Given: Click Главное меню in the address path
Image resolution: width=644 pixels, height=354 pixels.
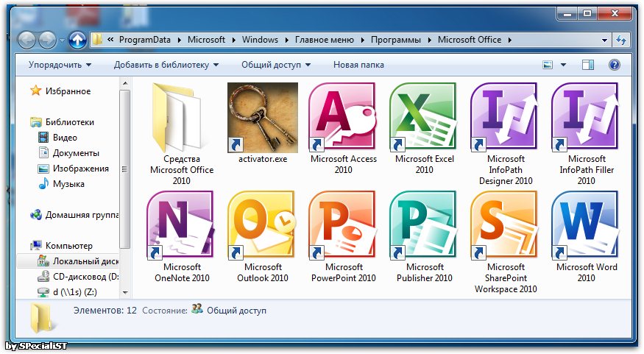Looking at the screenshot, I should point(325,40).
